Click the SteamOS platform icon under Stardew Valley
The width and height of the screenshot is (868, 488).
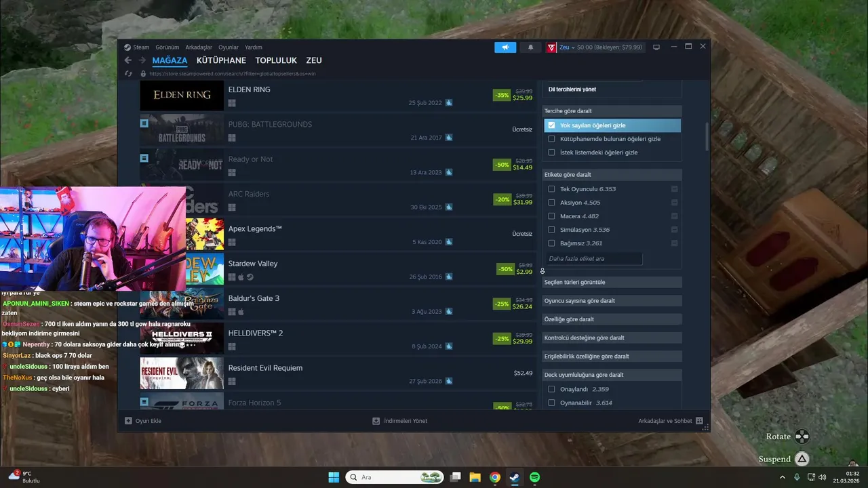point(250,277)
